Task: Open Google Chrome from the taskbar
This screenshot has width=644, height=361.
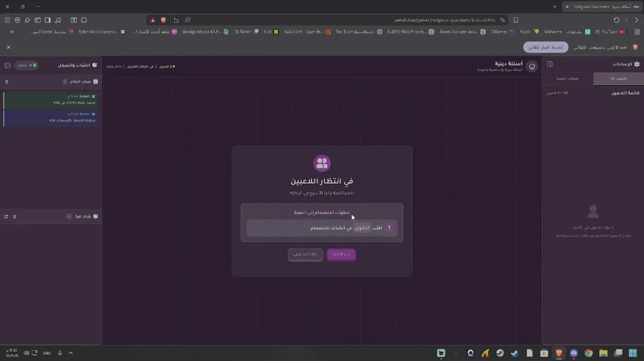Action: coord(589,353)
